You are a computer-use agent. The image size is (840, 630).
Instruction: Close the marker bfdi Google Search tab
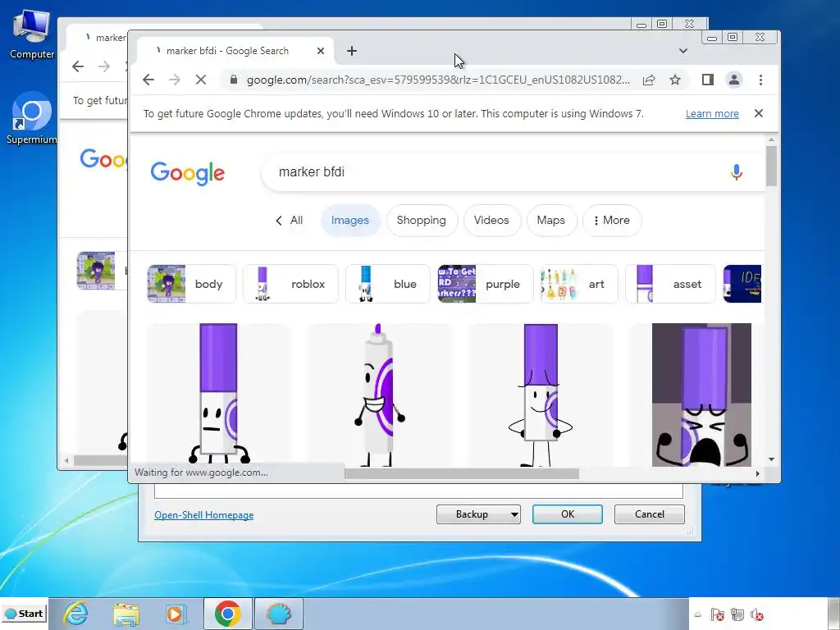click(321, 51)
